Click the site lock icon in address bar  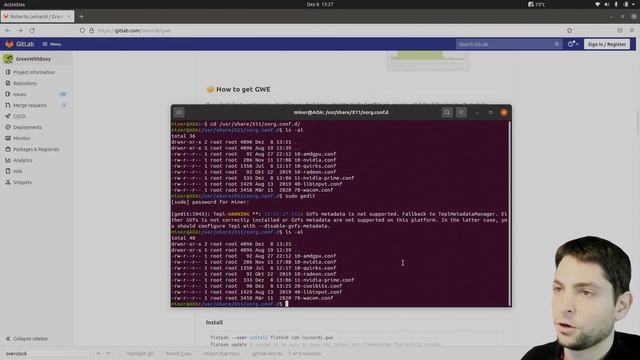[91, 30]
